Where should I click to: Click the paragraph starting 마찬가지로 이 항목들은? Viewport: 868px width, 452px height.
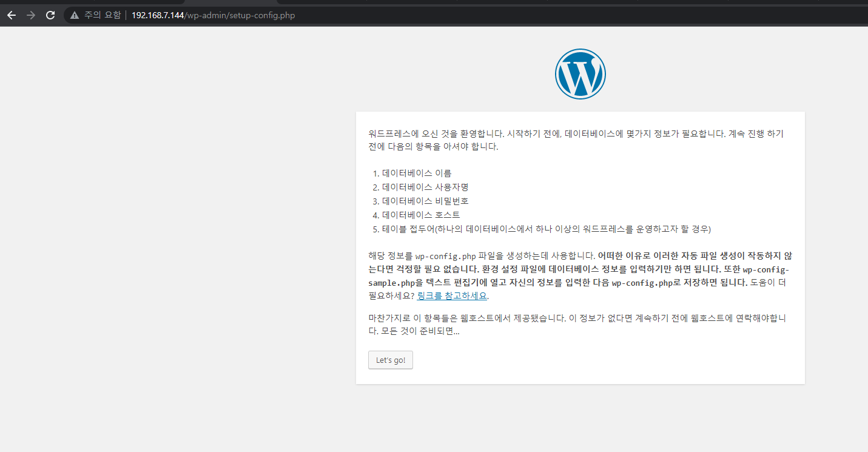pos(577,325)
